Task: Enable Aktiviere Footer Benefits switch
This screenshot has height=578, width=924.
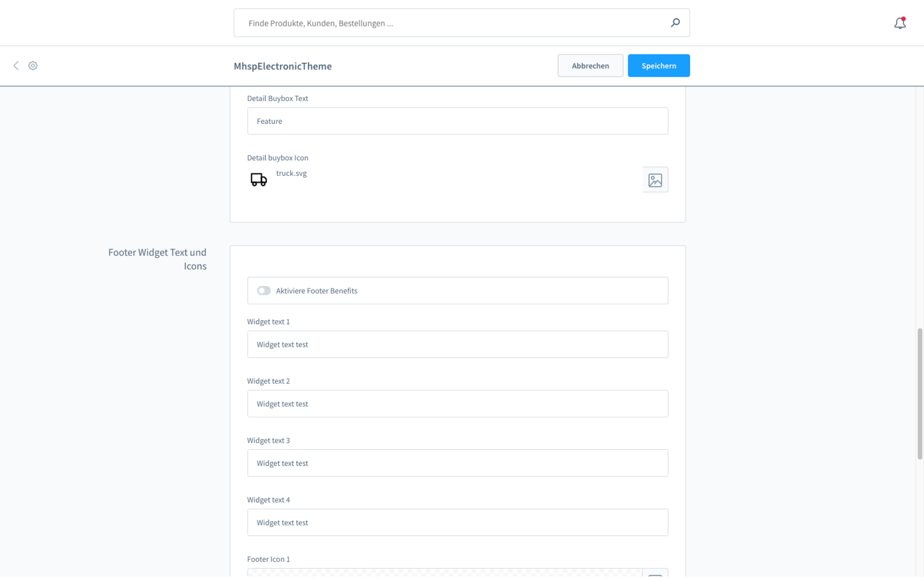Action: (264, 290)
